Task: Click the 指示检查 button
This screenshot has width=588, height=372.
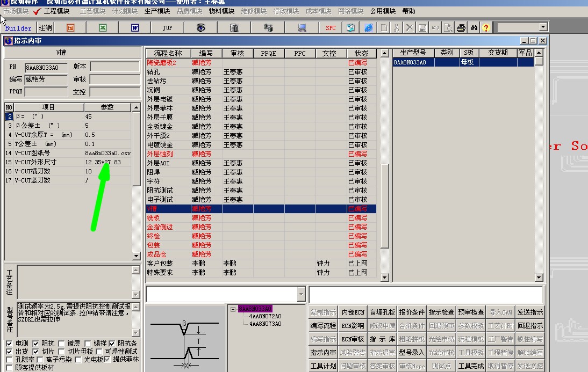Action: tap(441, 312)
